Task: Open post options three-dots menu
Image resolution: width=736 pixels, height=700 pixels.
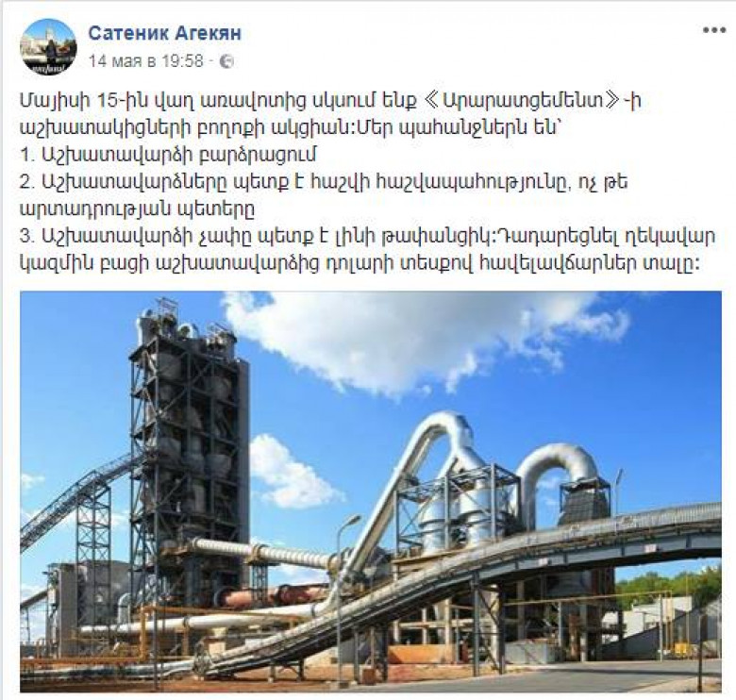Action: 714,30
